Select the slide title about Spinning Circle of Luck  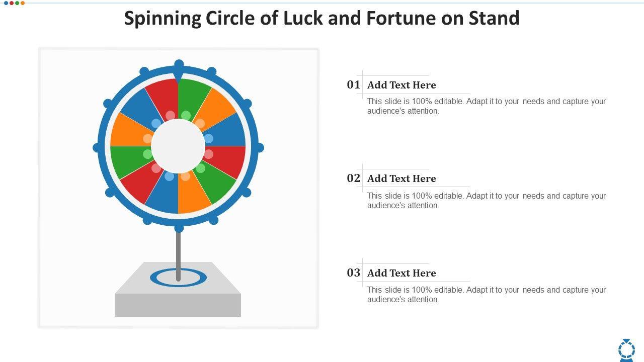321,19
